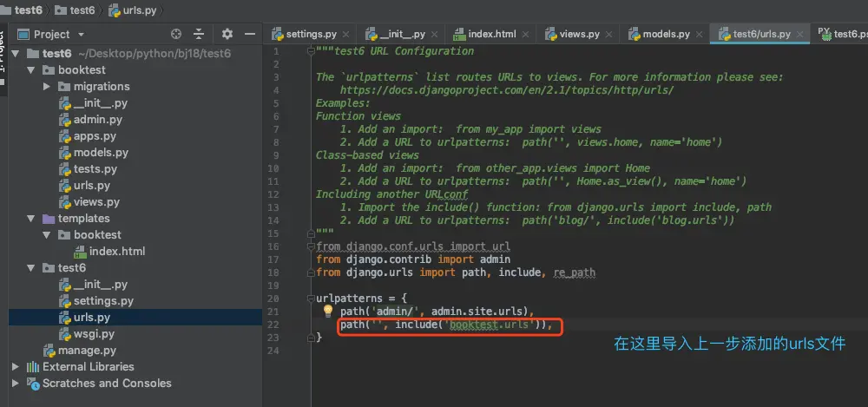The width and height of the screenshot is (868, 407).
Task: Collapse the booktest app folder
Action: (x=31, y=70)
